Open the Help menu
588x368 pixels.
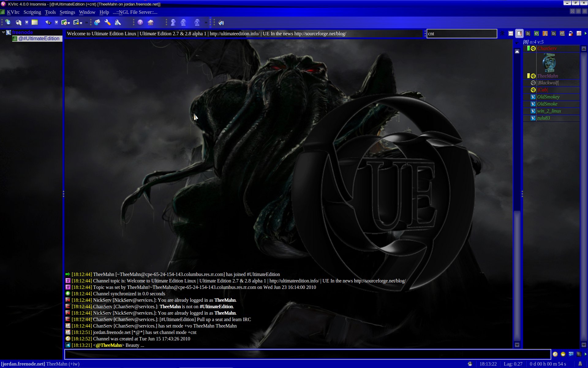coord(104,12)
